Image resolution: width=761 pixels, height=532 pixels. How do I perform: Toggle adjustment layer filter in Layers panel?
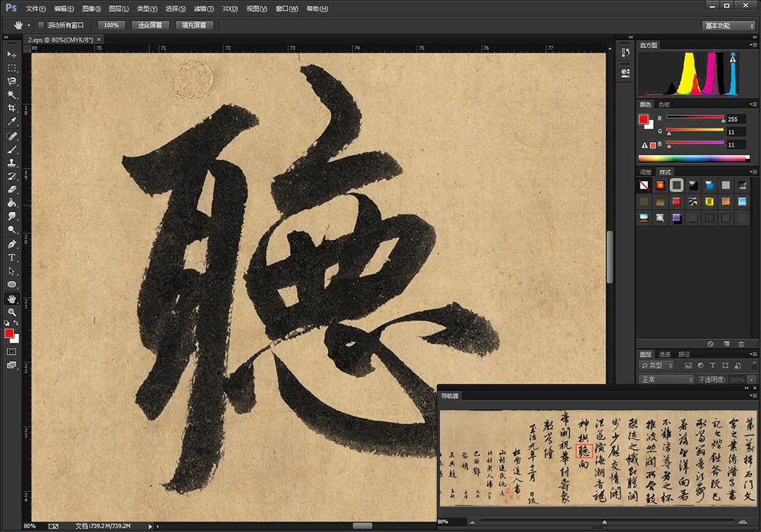(700, 366)
